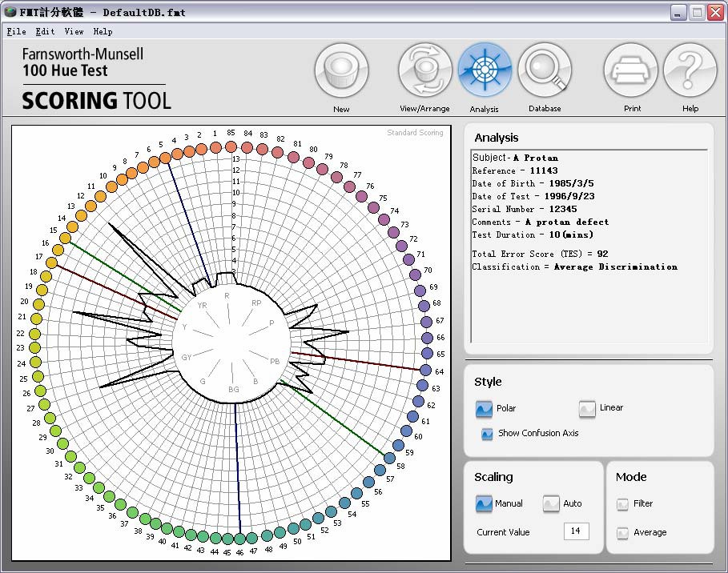Viewport: 728px width, 573px height.
Task: Select Manual scaling option
Action: pyautogui.click(x=484, y=504)
